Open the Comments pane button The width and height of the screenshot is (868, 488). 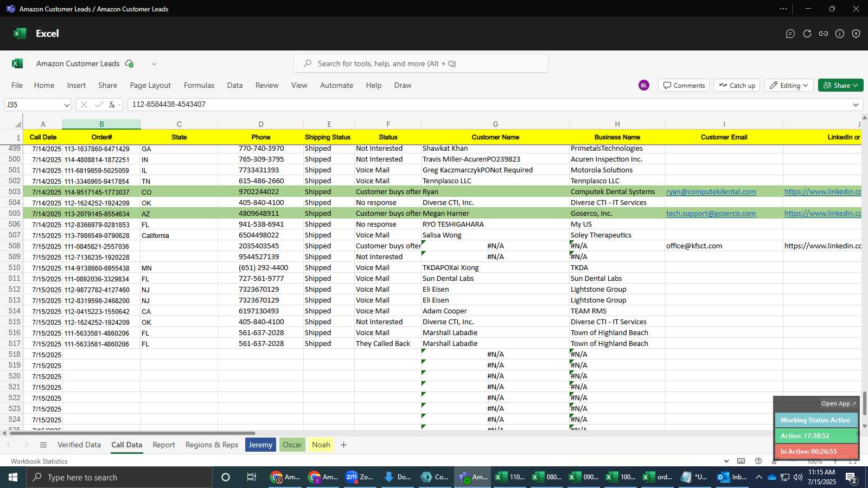[x=684, y=85]
